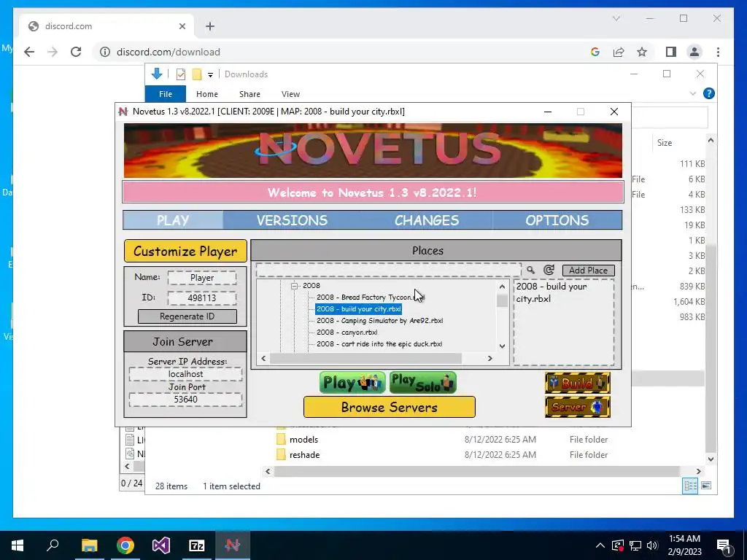Screen dimensions: 747x560
Task: Open the CHANGES tab
Action: pyautogui.click(x=427, y=220)
